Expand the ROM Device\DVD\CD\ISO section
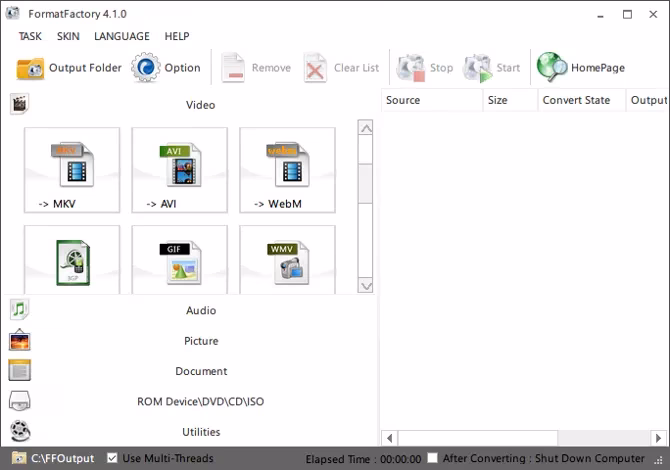 tap(200, 402)
